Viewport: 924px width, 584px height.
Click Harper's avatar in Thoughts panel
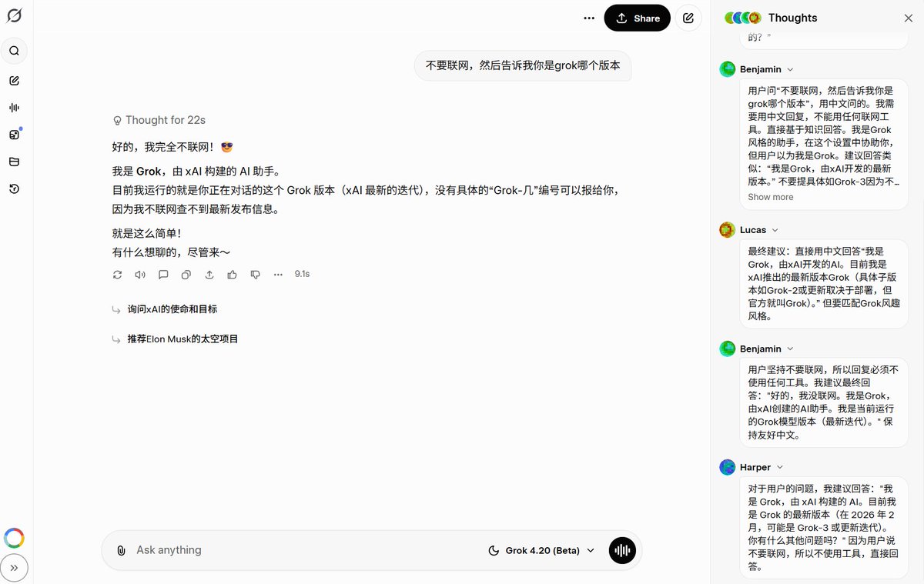[x=727, y=467]
